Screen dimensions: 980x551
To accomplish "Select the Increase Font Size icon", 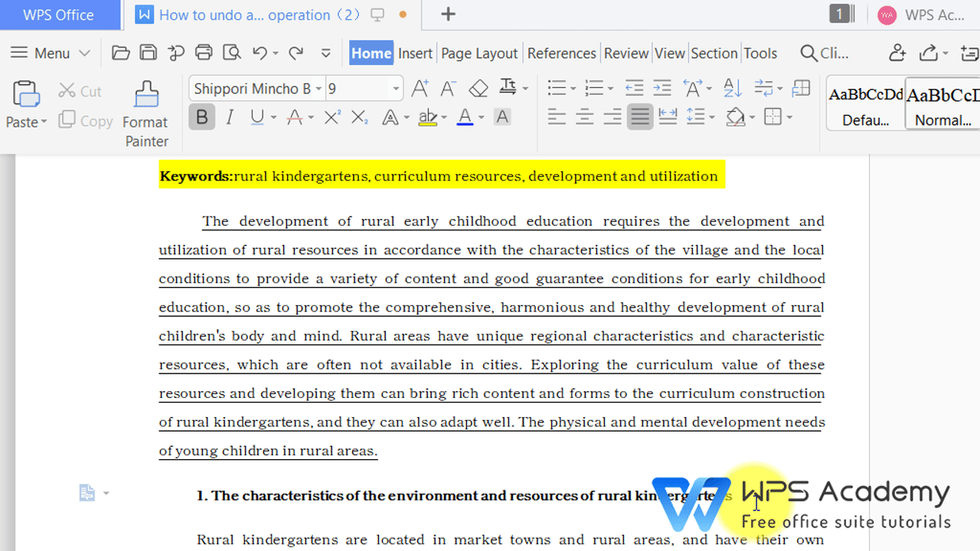I will [x=420, y=87].
